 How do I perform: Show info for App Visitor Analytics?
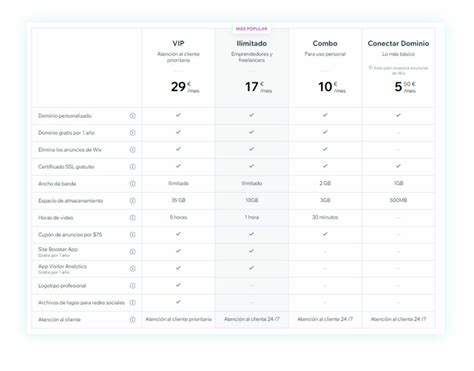[132, 269]
